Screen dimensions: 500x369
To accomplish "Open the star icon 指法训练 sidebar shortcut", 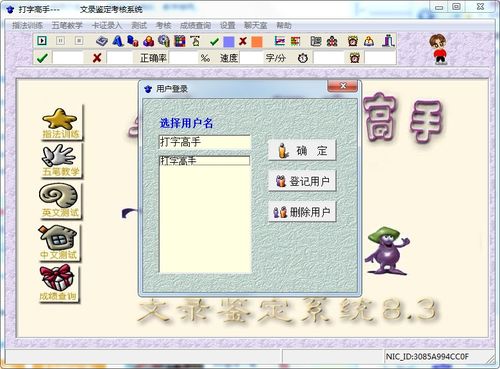I will (61, 123).
